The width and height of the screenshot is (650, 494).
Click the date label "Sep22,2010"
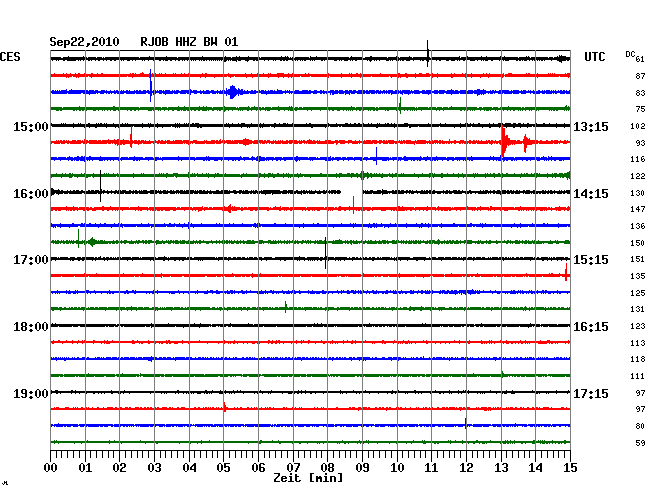click(84, 42)
